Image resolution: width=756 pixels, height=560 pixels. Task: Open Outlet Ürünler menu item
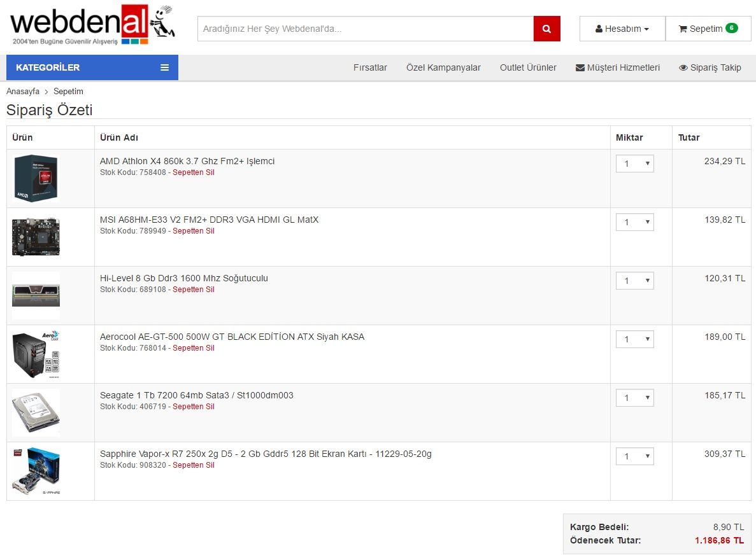pyautogui.click(x=528, y=67)
